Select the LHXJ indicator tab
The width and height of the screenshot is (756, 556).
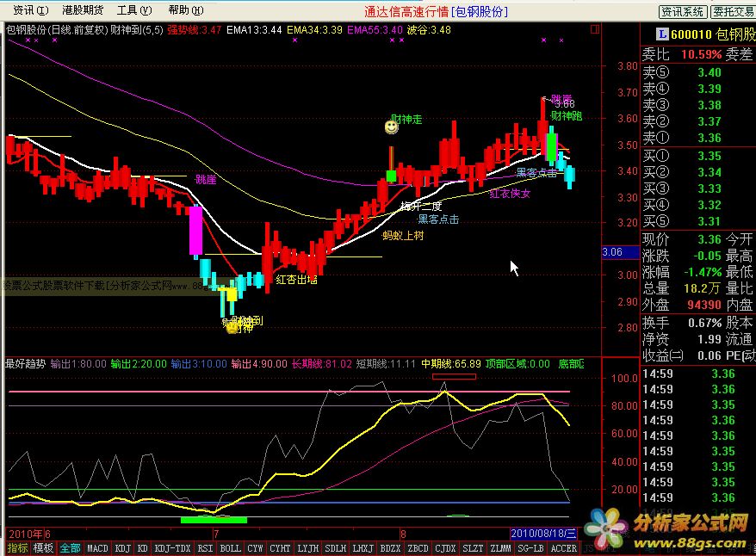point(363,548)
